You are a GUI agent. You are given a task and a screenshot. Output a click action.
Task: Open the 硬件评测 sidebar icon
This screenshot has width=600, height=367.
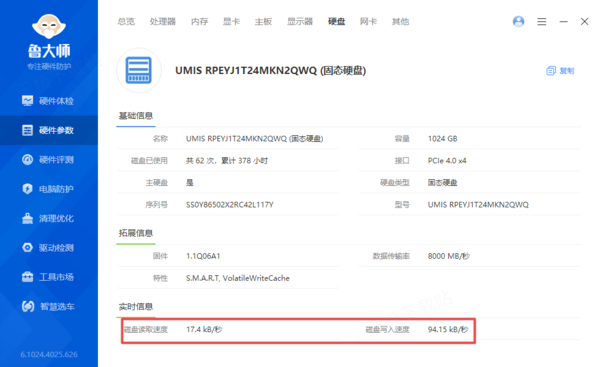point(27,160)
